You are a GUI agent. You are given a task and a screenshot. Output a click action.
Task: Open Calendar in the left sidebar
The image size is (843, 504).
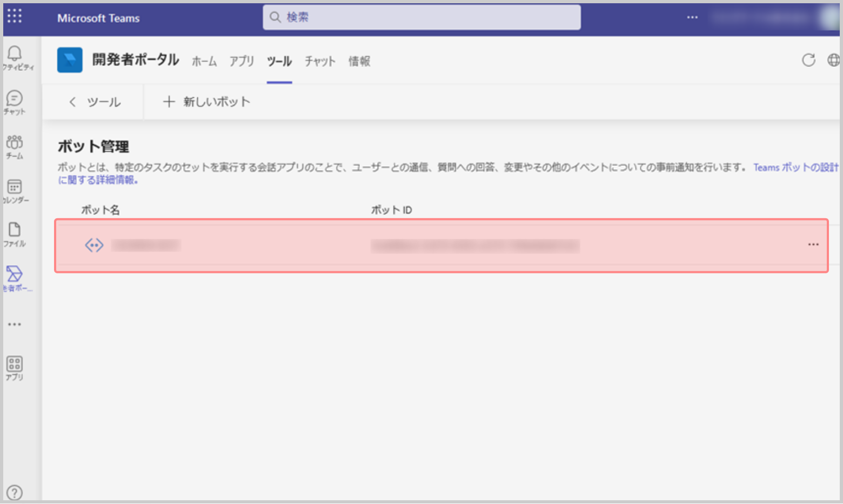[15, 191]
